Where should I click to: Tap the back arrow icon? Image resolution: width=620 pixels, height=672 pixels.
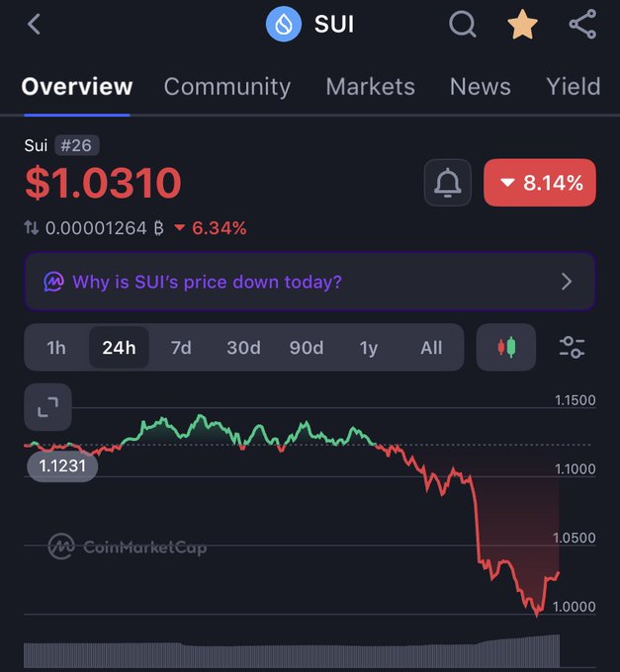tap(34, 24)
